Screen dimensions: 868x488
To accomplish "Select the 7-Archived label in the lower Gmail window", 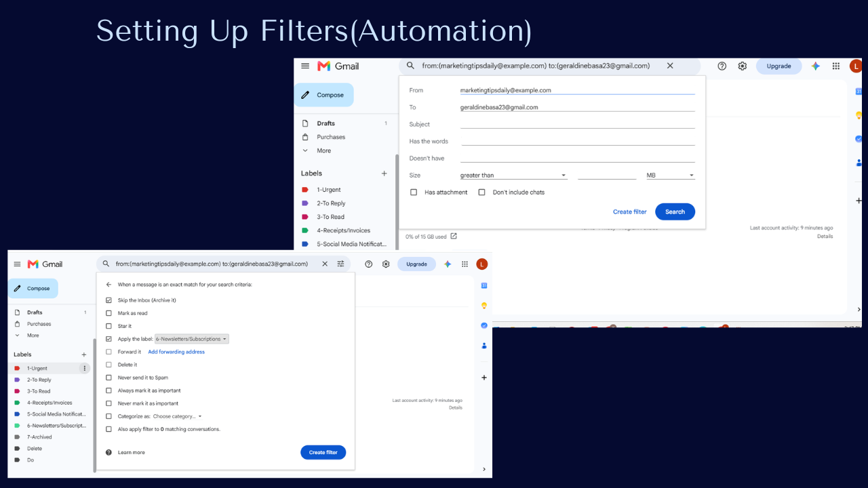I will pos(39,437).
